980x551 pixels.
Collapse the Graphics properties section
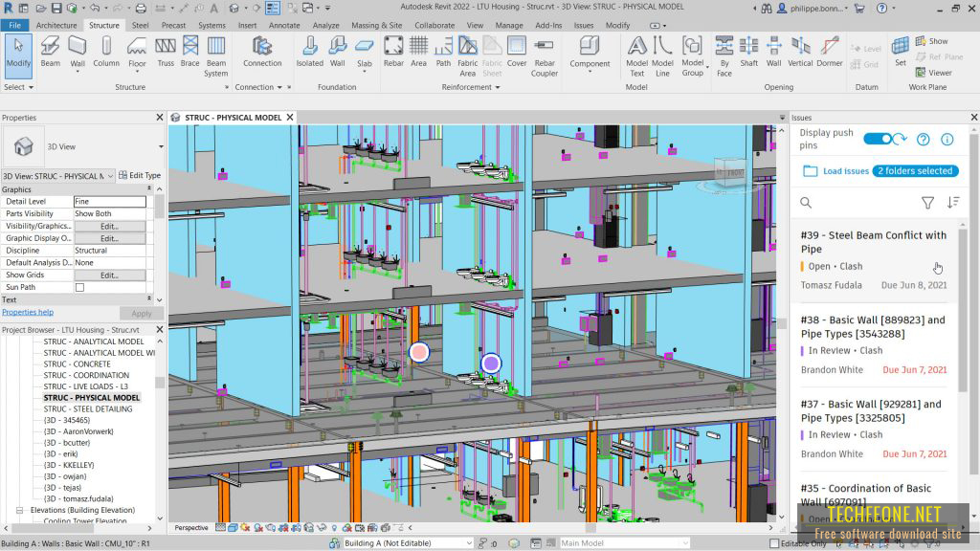coord(148,188)
